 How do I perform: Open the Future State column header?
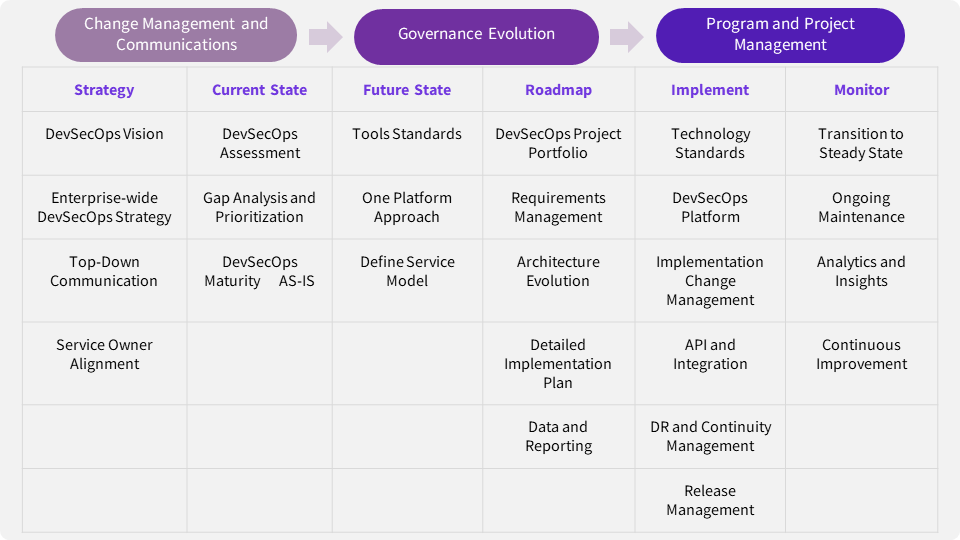tap(407, 90)
